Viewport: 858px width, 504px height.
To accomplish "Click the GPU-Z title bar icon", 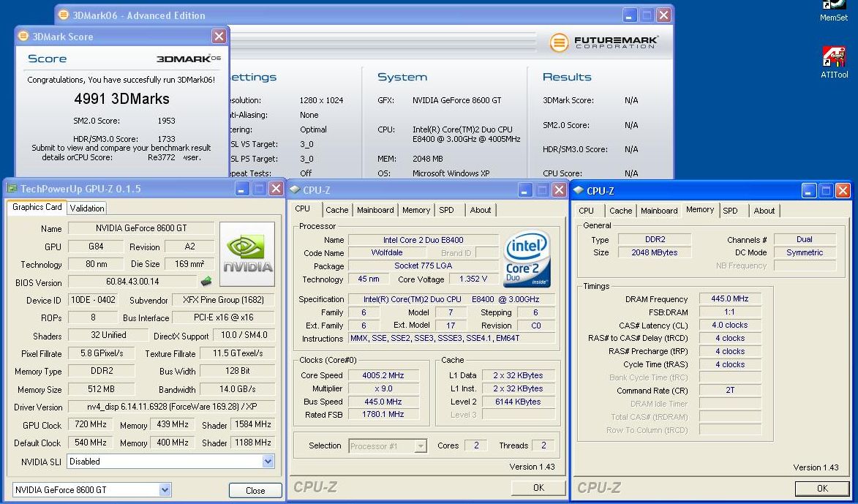I will 12,188.
